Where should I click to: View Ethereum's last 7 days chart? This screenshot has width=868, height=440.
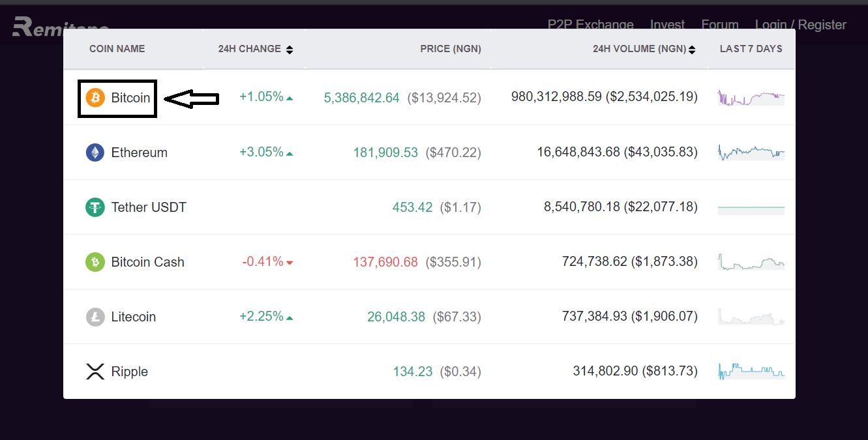point(751,153)
